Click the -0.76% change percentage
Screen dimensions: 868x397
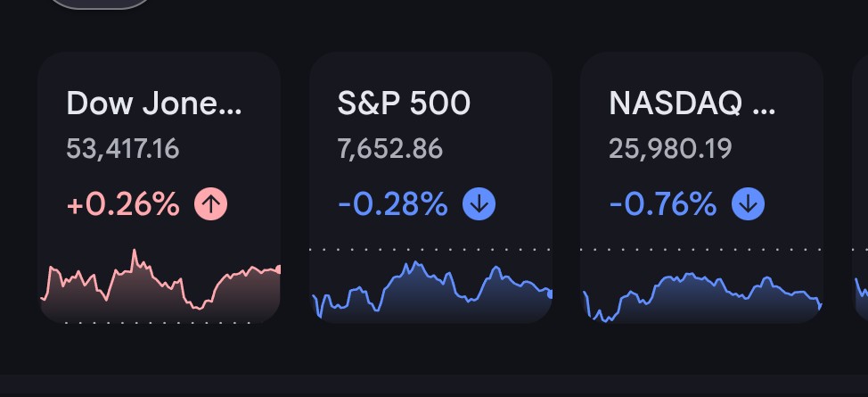click(663, 204)
